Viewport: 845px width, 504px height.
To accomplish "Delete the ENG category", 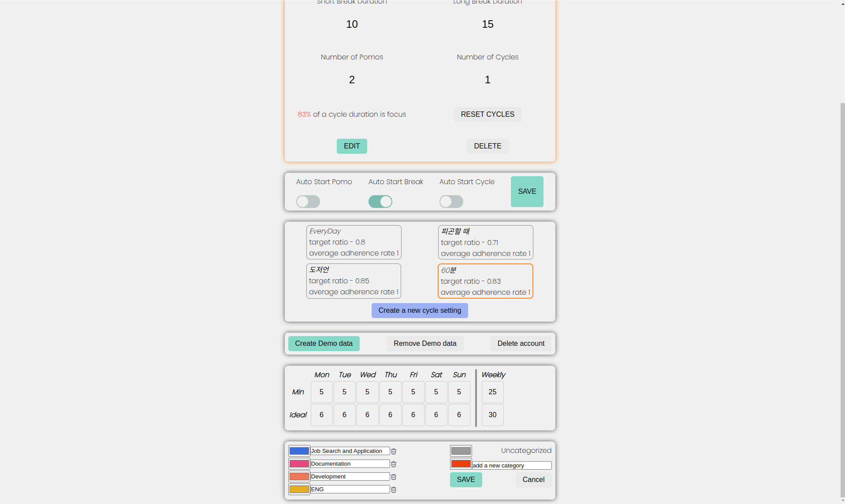I will tap(394, 489).
